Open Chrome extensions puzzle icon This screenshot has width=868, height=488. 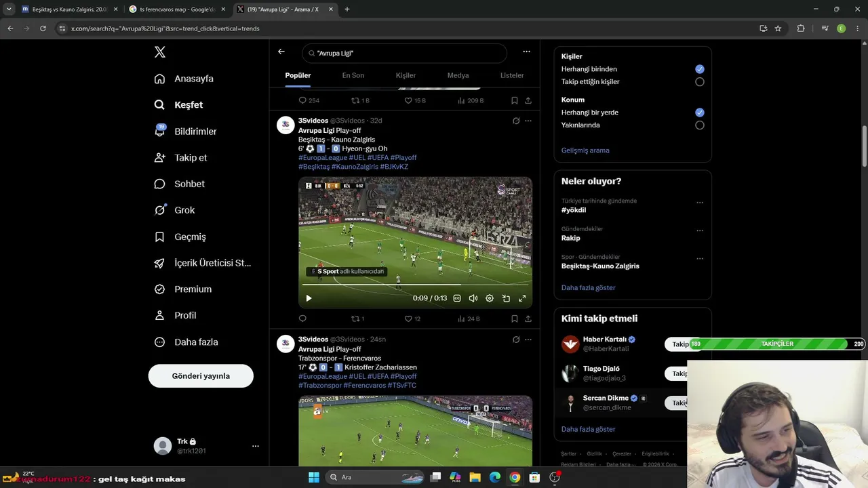point(801,28)
